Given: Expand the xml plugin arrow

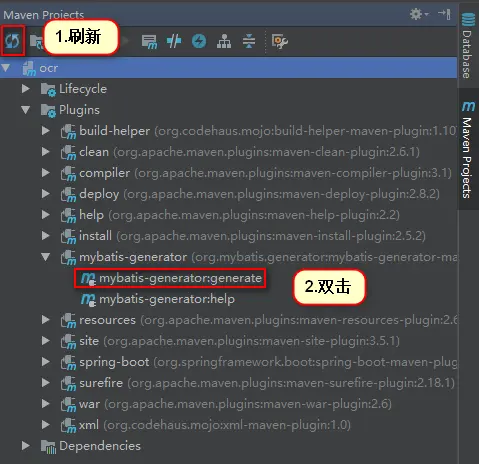Looking at the screenshot, I should pyautogui.click(x=46, y=425).
